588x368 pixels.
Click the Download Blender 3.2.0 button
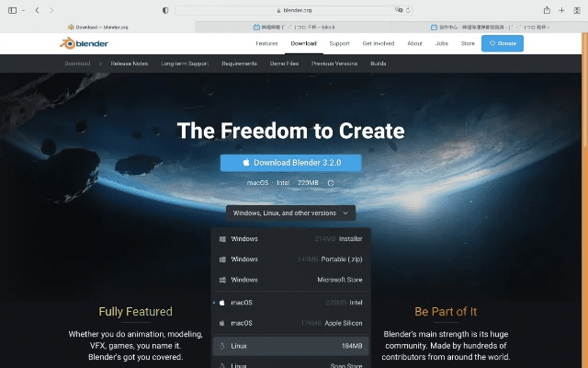(290, 163)
